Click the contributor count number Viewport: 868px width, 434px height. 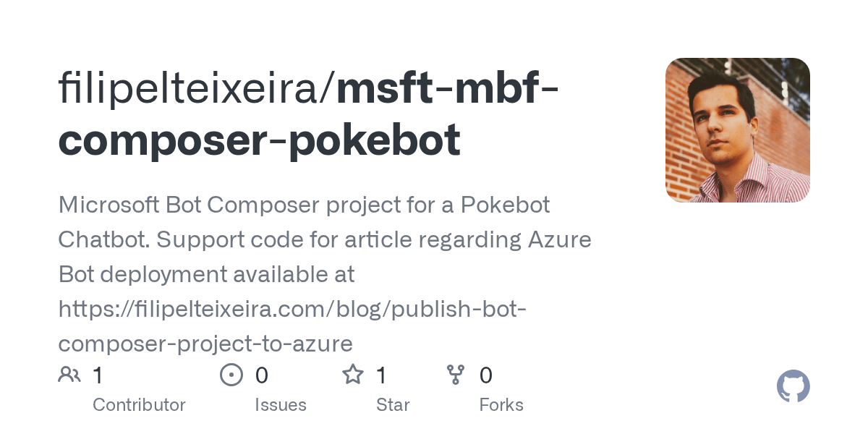(x=98, y=375)
